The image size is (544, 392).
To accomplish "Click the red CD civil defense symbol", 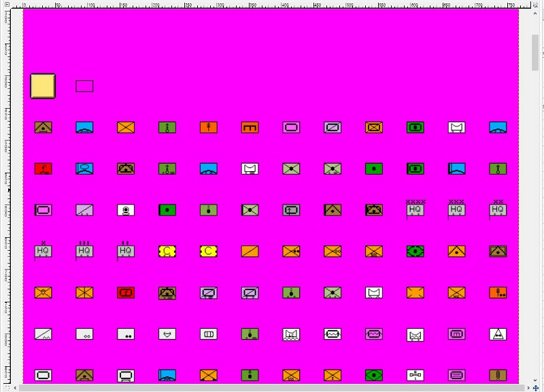I will coord(125,292).
